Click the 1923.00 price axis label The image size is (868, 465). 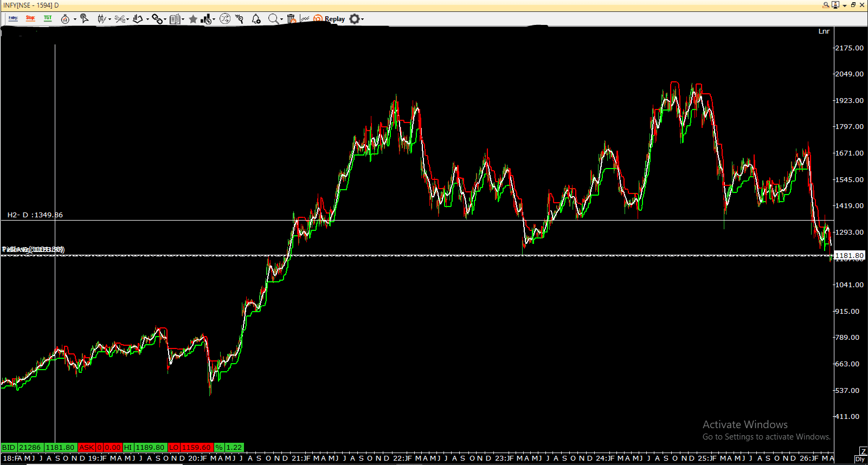[x=849, y=101]
